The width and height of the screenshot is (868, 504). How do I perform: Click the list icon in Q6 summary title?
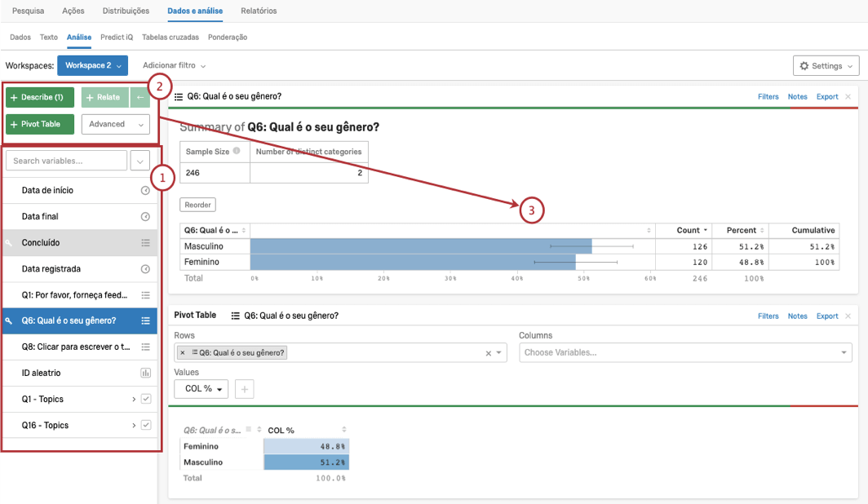(x=178, y=97)
